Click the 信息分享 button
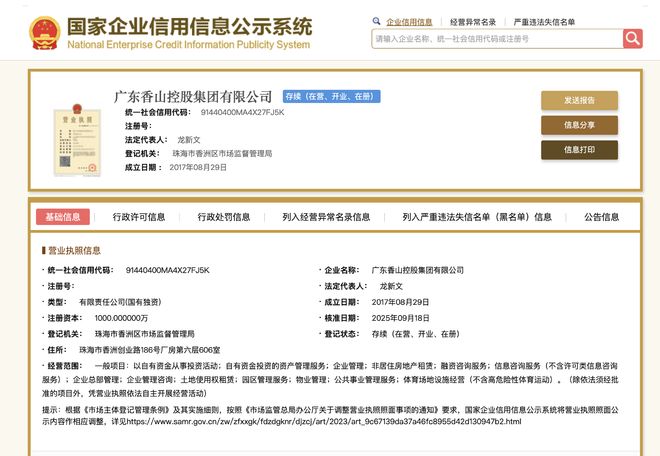Image resolution: width=660 pixels, height=456 pixels. [579, 125]
